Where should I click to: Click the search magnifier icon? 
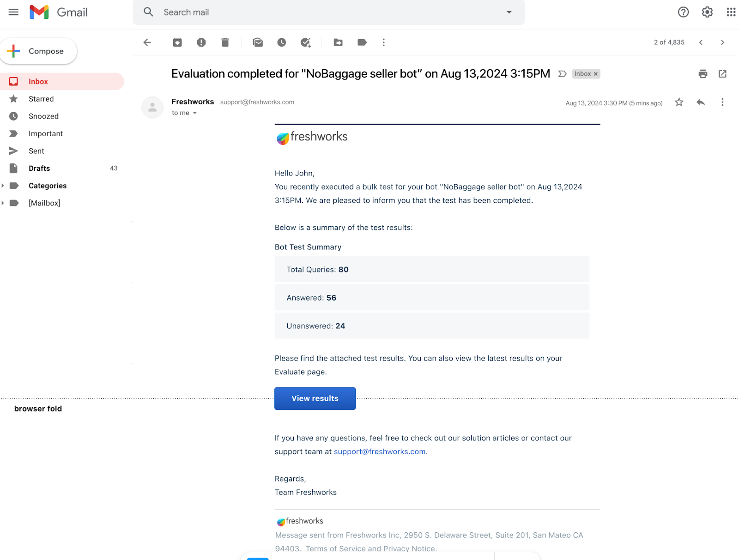(148, 12)
